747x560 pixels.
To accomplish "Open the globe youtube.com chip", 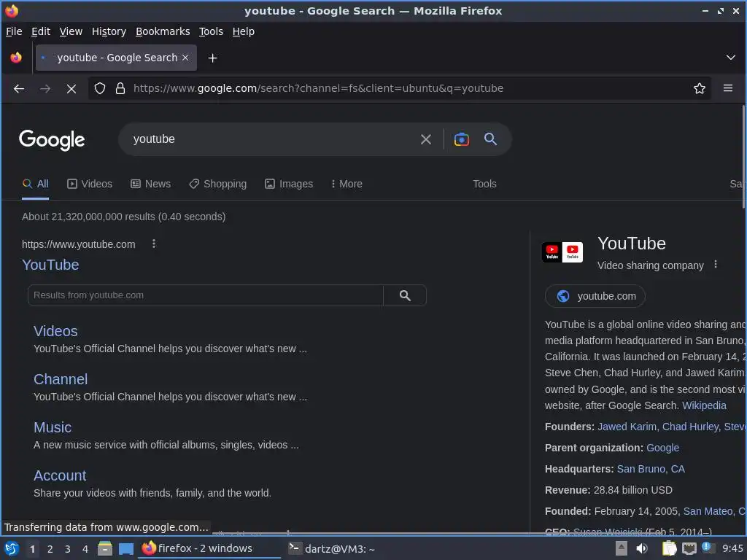I will (595, 296).
